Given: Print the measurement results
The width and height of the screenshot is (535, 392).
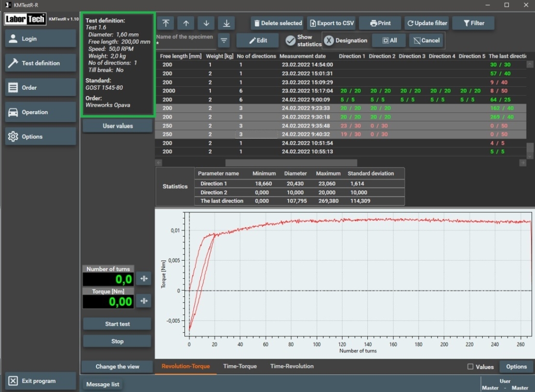Looking at the screenshot, I should (x=381, y=23).
